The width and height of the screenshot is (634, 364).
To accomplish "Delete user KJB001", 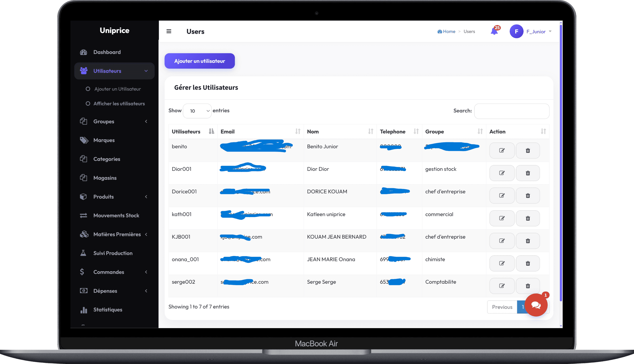I will (528, 241).
